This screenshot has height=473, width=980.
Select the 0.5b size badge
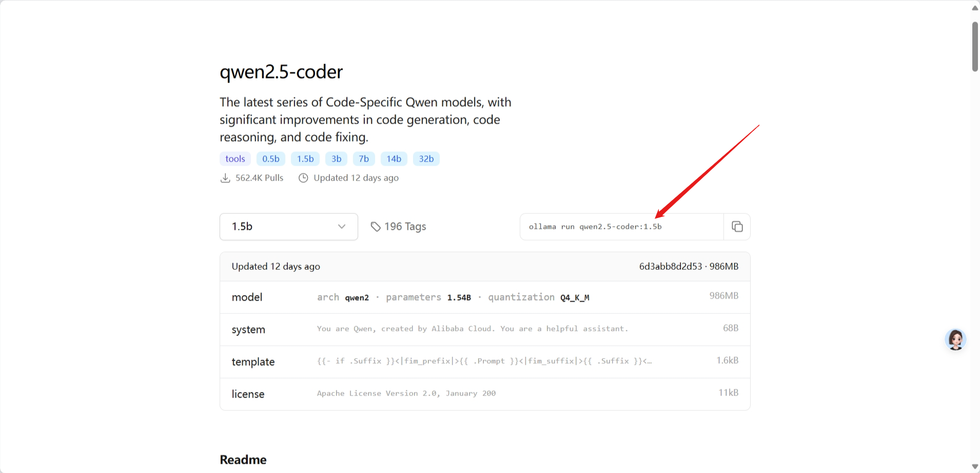pos(271,159)
